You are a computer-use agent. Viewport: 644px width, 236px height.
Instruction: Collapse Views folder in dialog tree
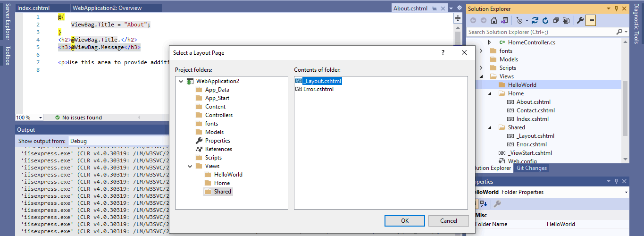190,166
